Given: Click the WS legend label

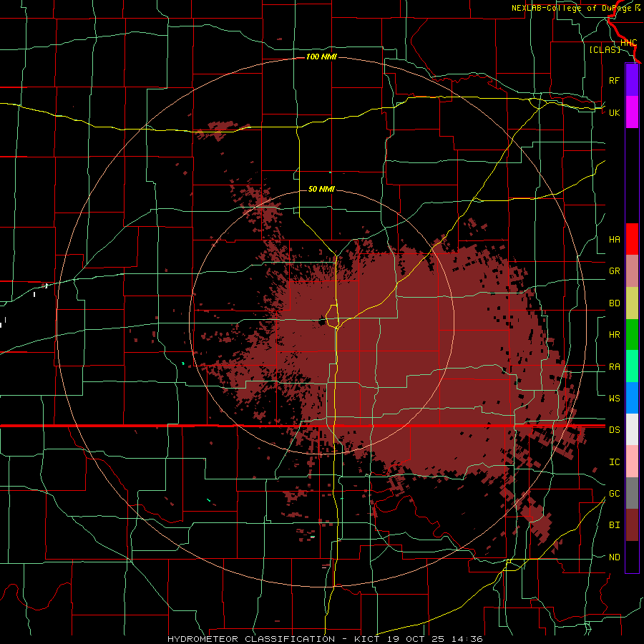Looking at the screenshot, I should coord(614,399).
